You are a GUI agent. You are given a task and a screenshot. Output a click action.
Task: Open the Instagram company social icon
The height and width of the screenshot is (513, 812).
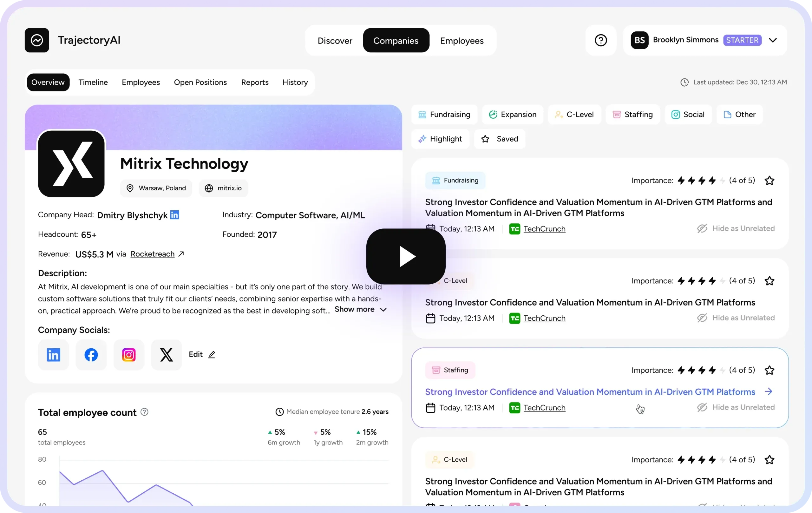[129, 355]
